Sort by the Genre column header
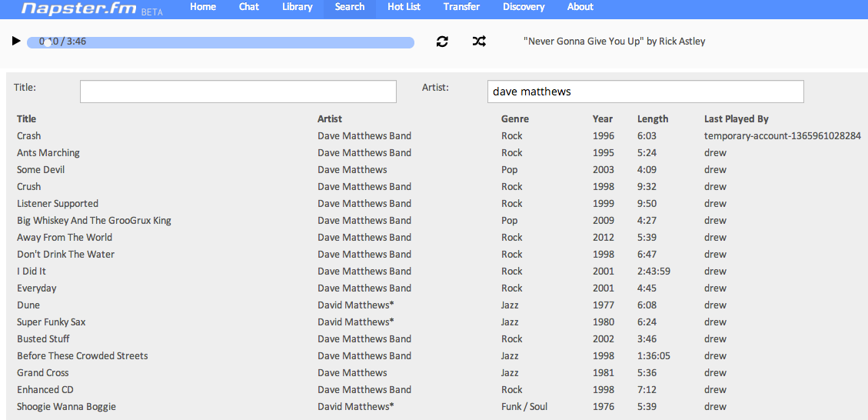 (514, 119)
